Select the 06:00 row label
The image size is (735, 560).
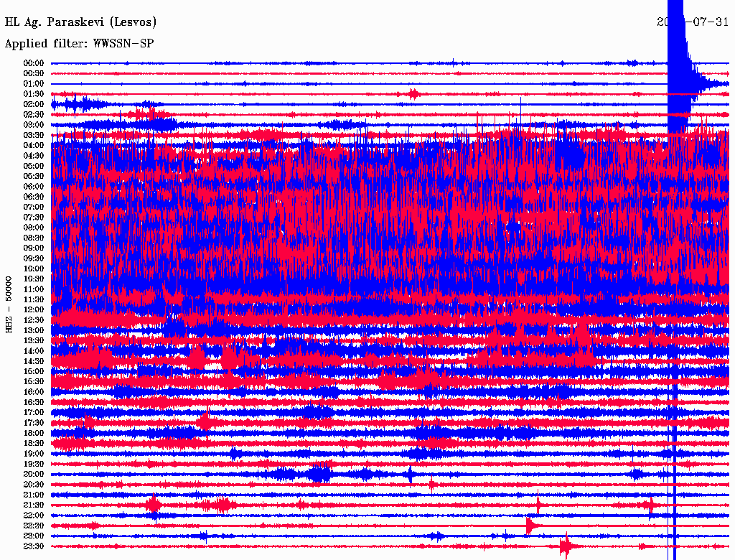(x=34, y=186)
